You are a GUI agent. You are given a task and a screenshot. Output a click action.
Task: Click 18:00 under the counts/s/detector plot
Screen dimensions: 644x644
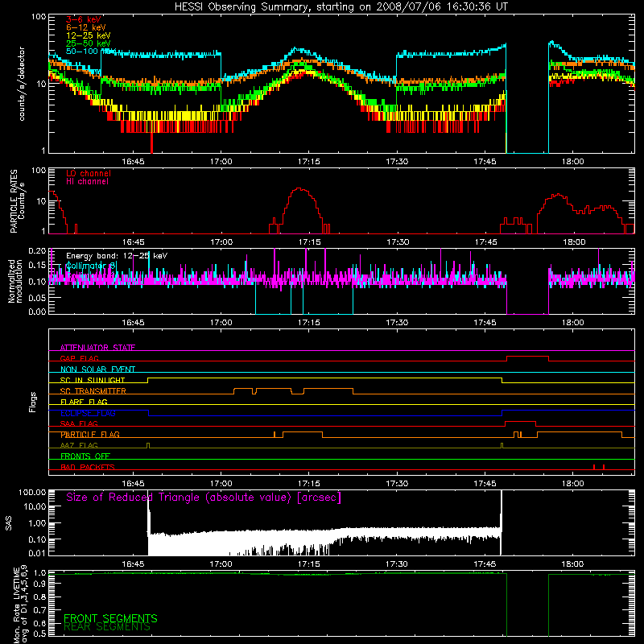[x=573, y=162]
